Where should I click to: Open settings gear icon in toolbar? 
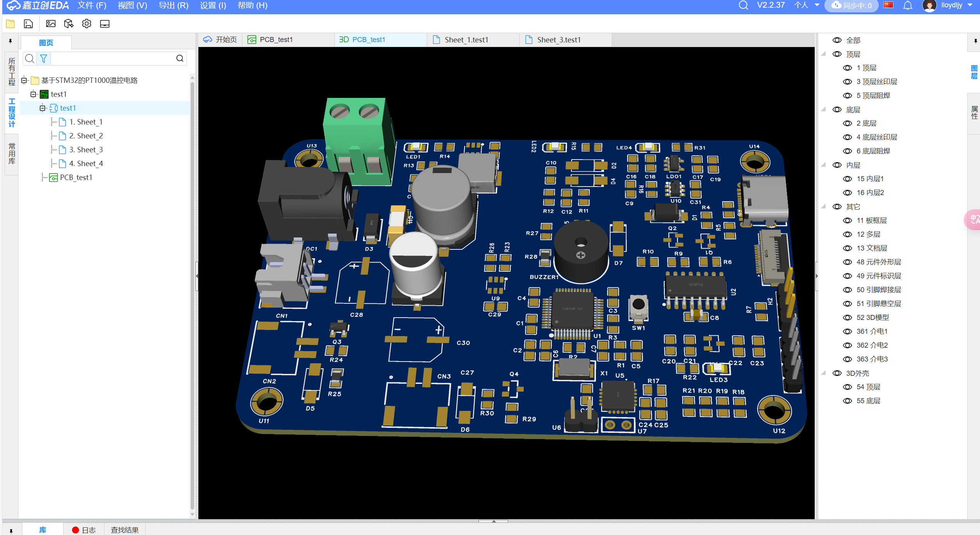pos(87,24)
